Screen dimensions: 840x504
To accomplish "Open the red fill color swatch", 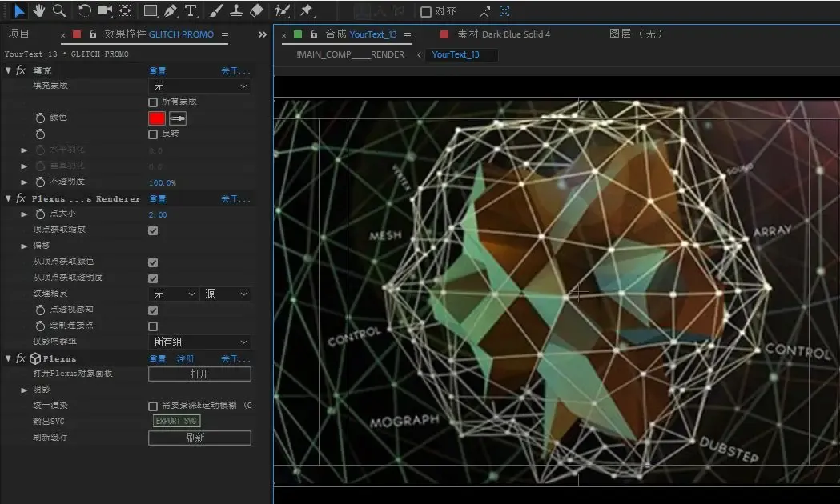I will (x=157, y=118).
